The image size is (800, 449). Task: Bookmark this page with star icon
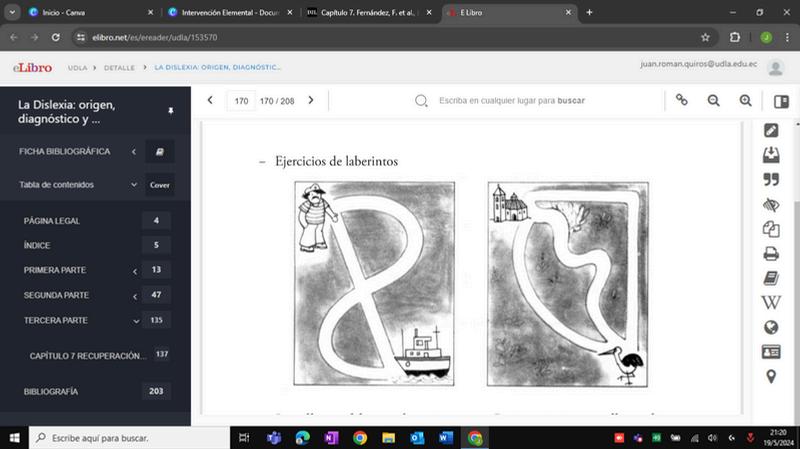[705, 37]
